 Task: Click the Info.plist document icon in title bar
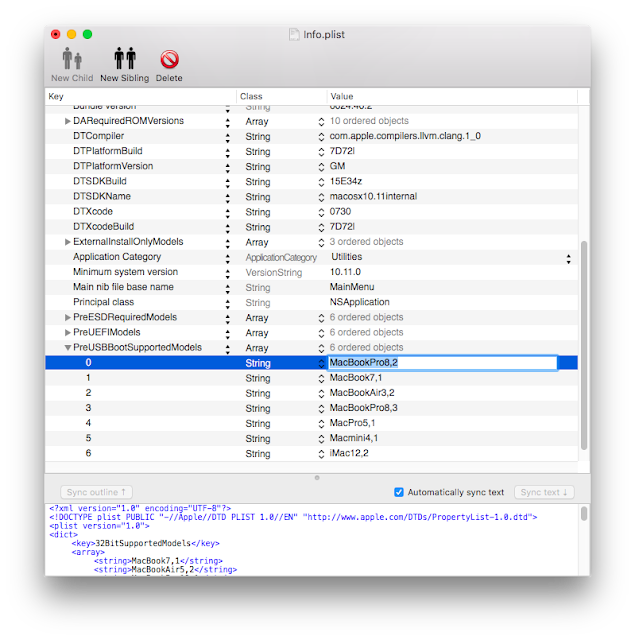[294, 35]
